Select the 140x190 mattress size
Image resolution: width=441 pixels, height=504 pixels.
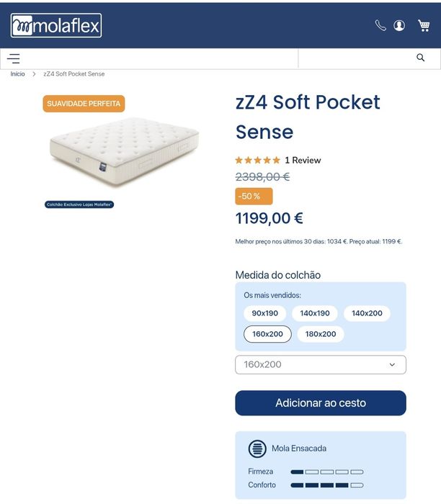click(315, 313)
